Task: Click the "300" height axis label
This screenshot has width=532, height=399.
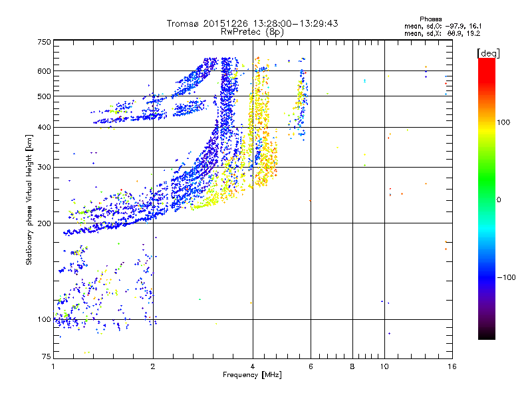Action: 44,168
